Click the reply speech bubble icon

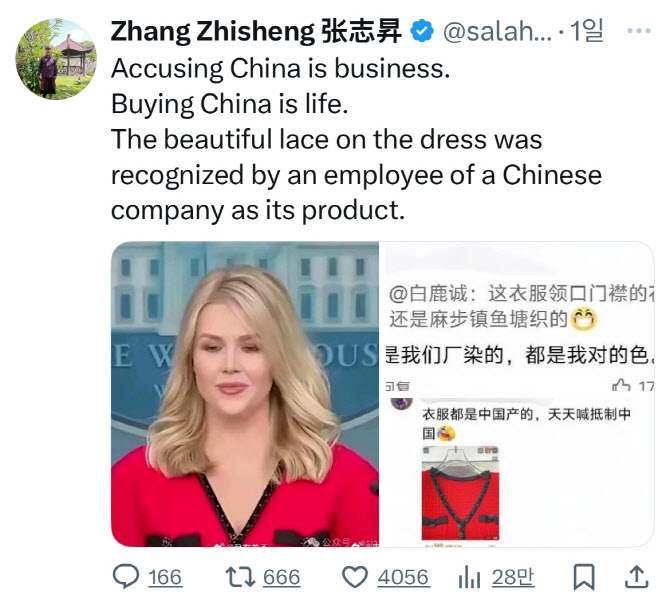126,576
